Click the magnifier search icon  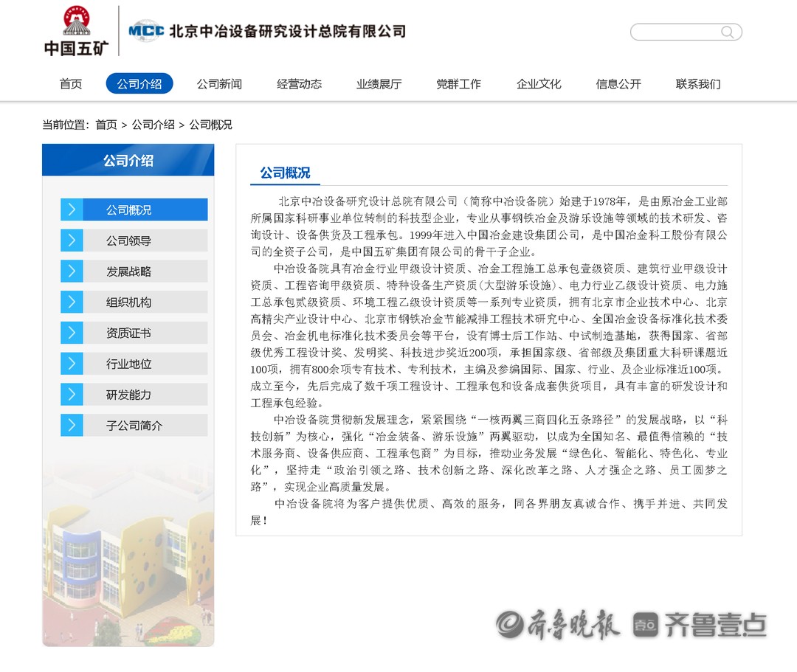coord(728,32)
